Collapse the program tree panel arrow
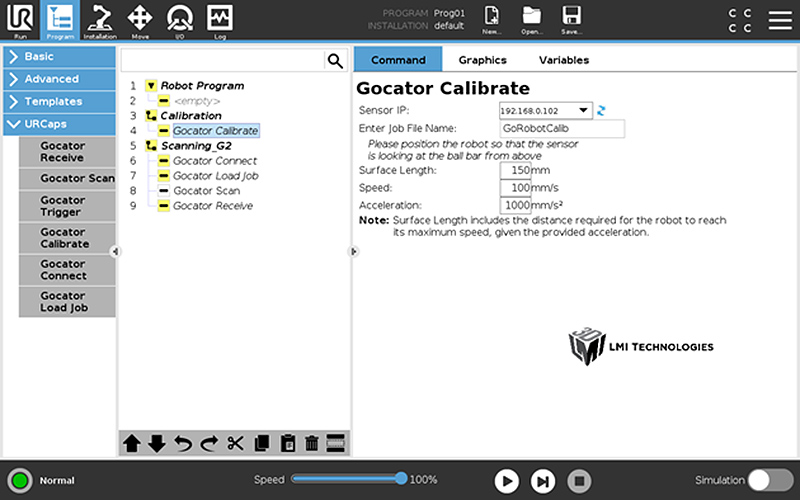The width and height of the screenshot is (800, 500). point(354,251)
